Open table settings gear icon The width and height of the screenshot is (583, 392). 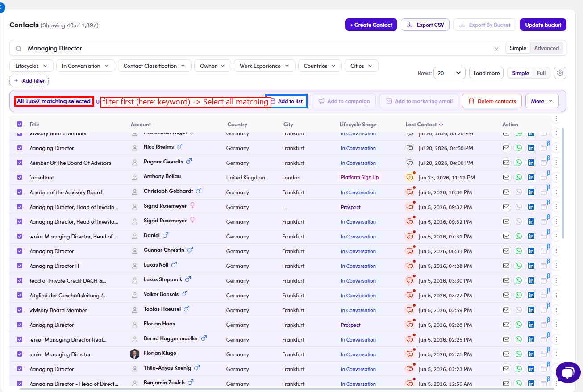pos(560,73)
